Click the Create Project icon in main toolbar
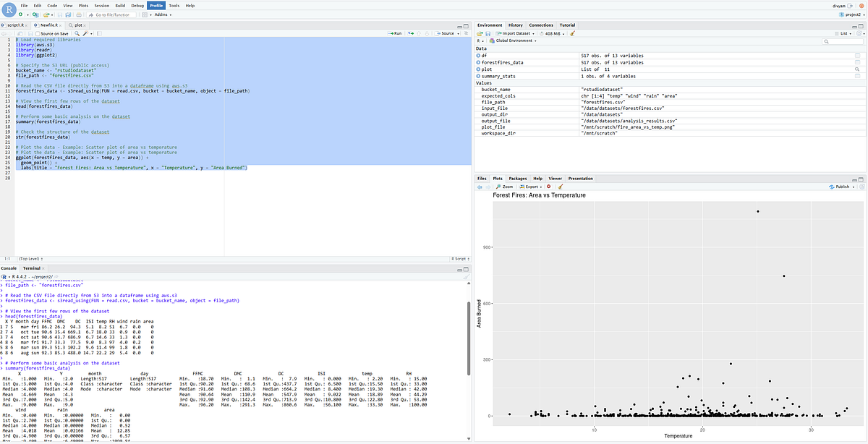This screenshot has height=444, width=868. pyautogui.click(x=35, y=14)
